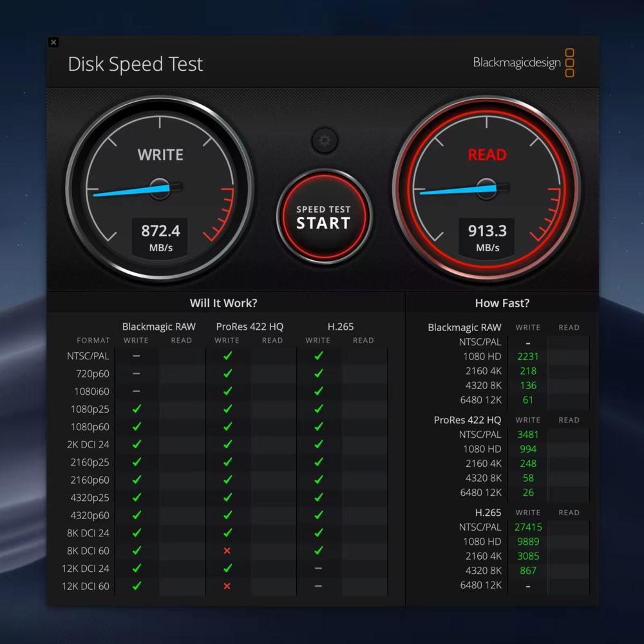Click ProRes checkmark for 2160p25
This screenshot has width=644, height=644.
tap(227, 462)
